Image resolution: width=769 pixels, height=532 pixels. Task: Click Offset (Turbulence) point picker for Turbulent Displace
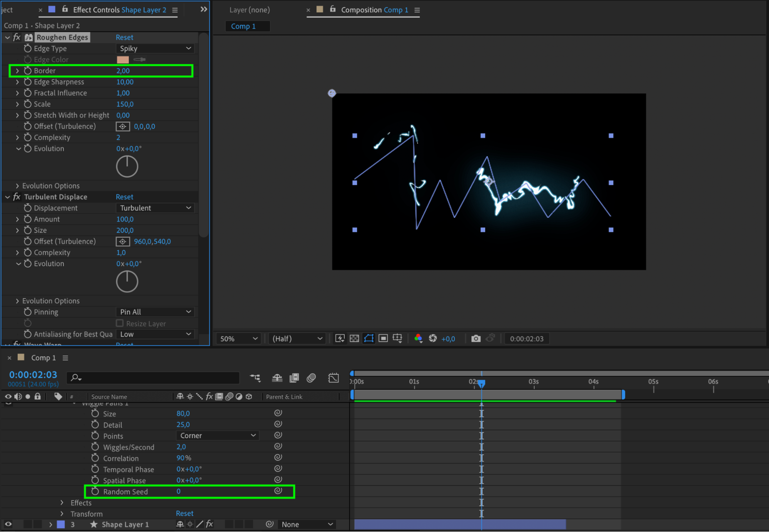pyautogui.click(x=123, y=242)
